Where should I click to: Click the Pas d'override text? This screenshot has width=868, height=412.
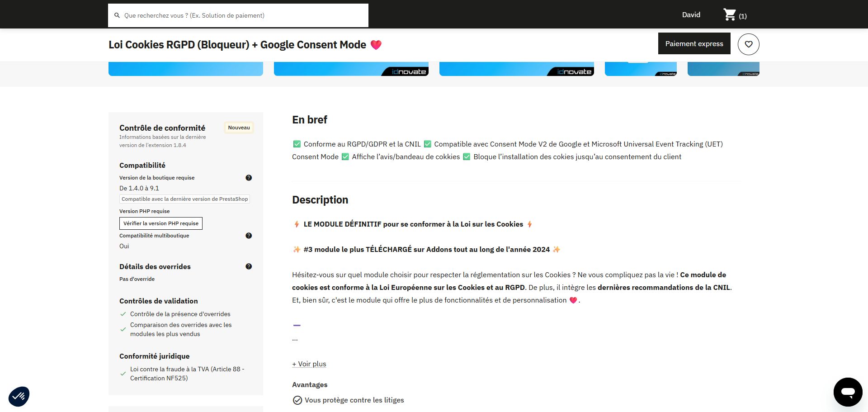137,279
